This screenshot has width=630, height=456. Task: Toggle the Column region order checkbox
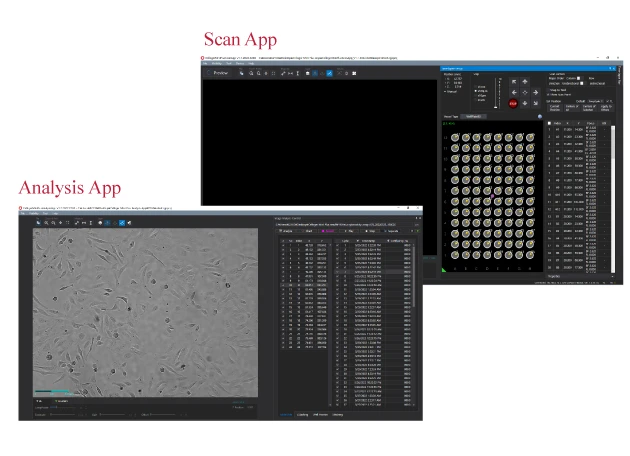click(579, 78)
